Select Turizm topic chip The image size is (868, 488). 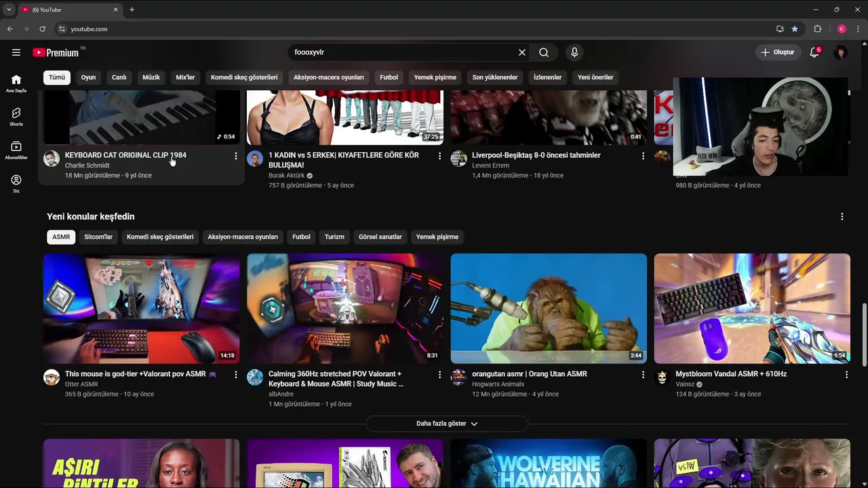pyautogui.click(x=334, y=237)
